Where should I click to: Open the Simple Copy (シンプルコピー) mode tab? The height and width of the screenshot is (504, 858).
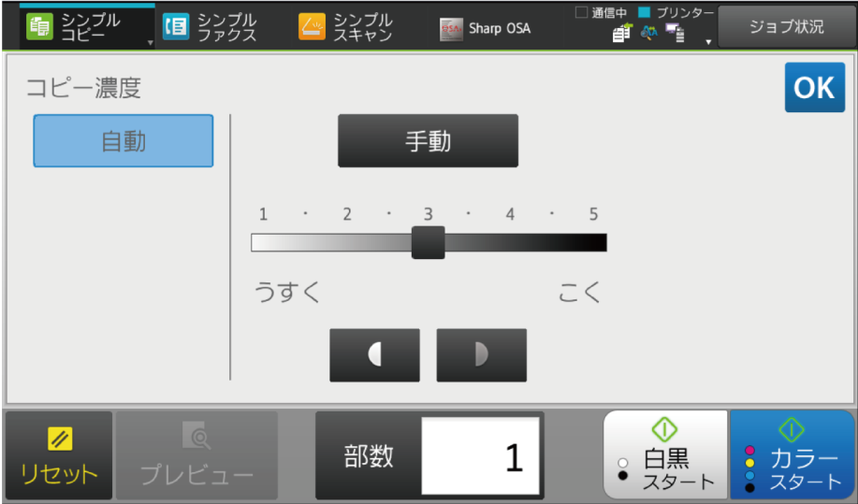click(x=87, y=27)
